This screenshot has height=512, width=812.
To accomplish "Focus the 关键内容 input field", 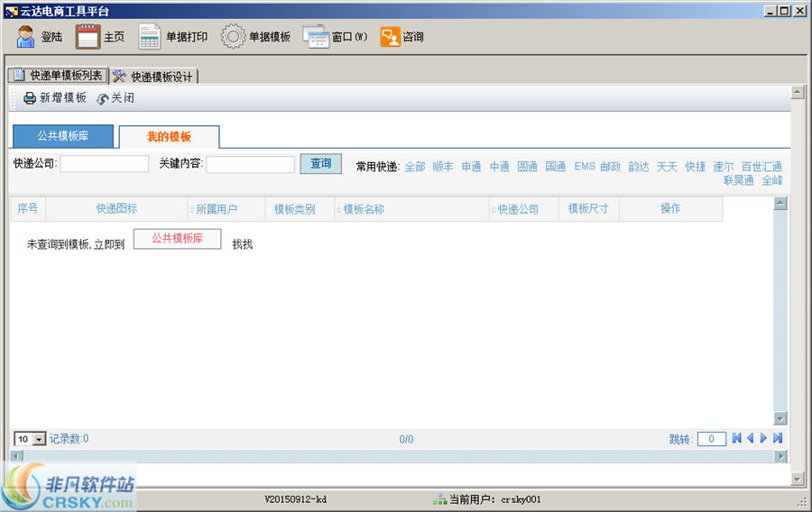I will [250, 164].
